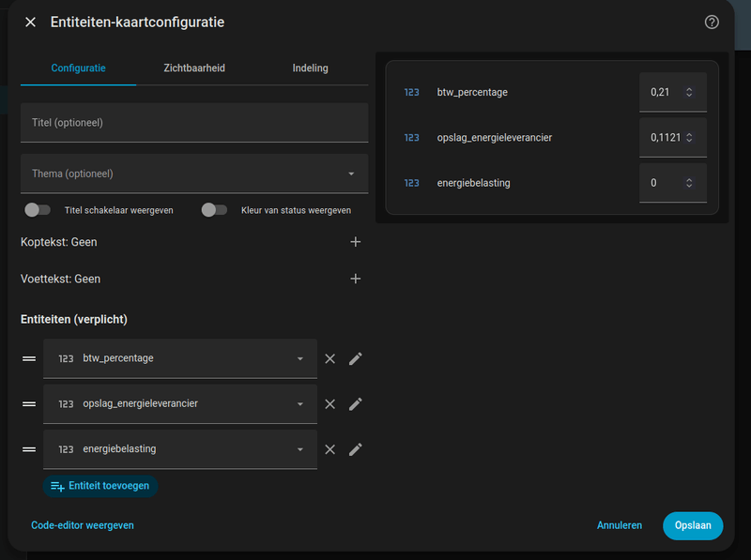
Task: Click the 123 icon beside opslag_energieleverancier in preview
Action: tap(411, 137)
